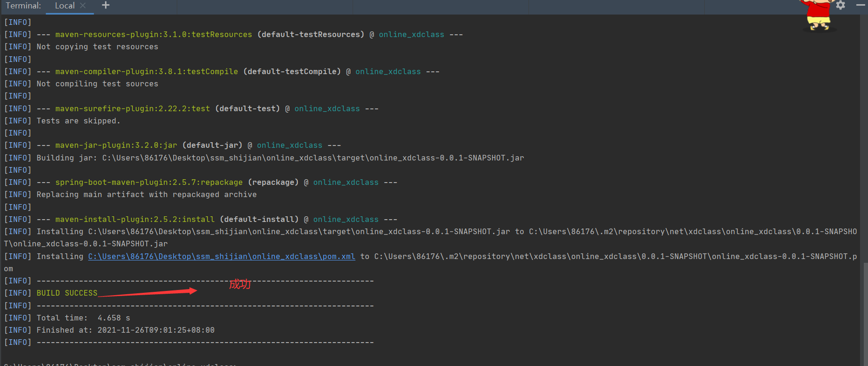Click the cartoon character sticker image

coord(819,15)
